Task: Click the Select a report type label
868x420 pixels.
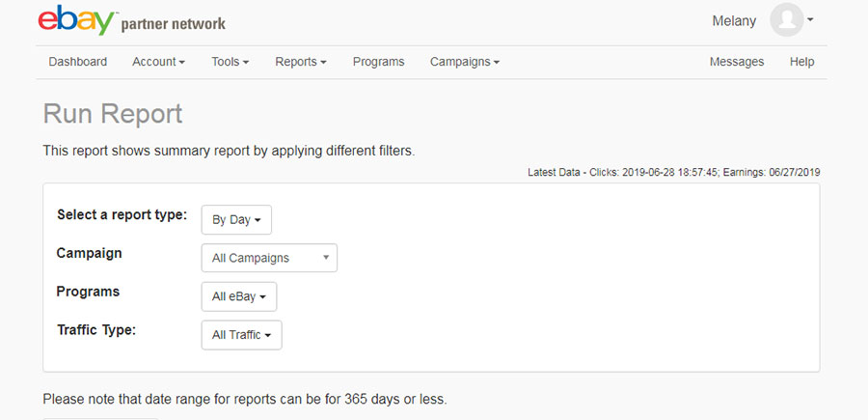Action: 122,214
